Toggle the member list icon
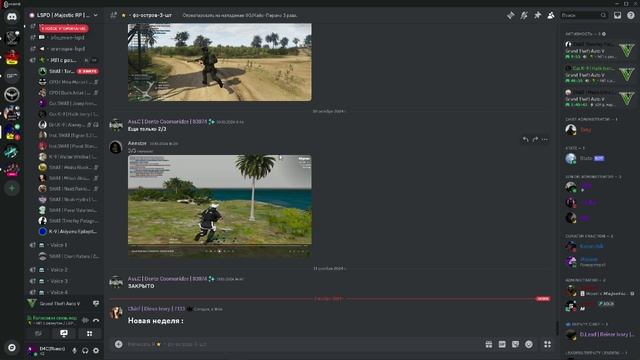The width and height of the screenshot is (640, 360). point(551,15)
